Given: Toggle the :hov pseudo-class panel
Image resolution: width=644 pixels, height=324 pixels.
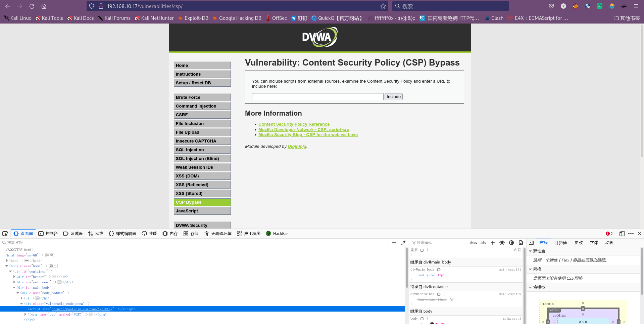Looking at the screenshot, I should [474, 242].
